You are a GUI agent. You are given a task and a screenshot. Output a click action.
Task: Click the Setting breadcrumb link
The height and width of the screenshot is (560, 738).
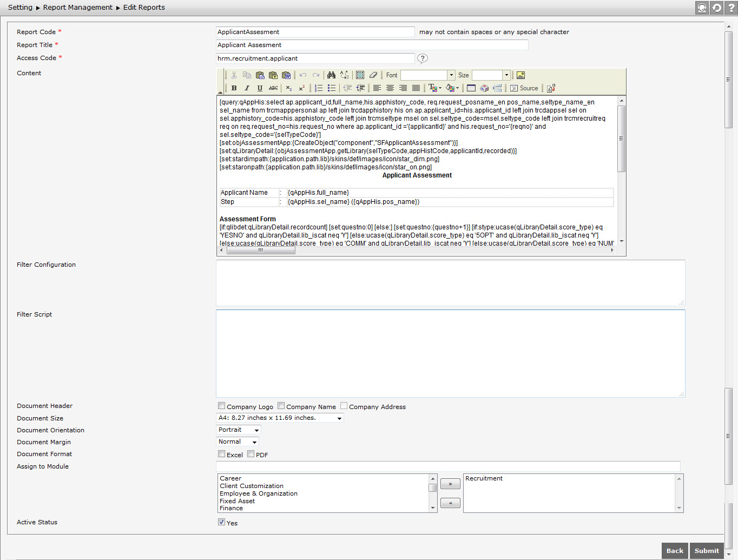point(20,7)
